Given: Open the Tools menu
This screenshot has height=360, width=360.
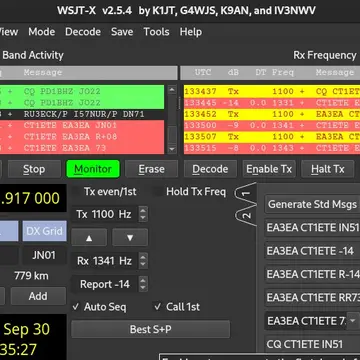Looking at the screenshot, I should 156,32.
